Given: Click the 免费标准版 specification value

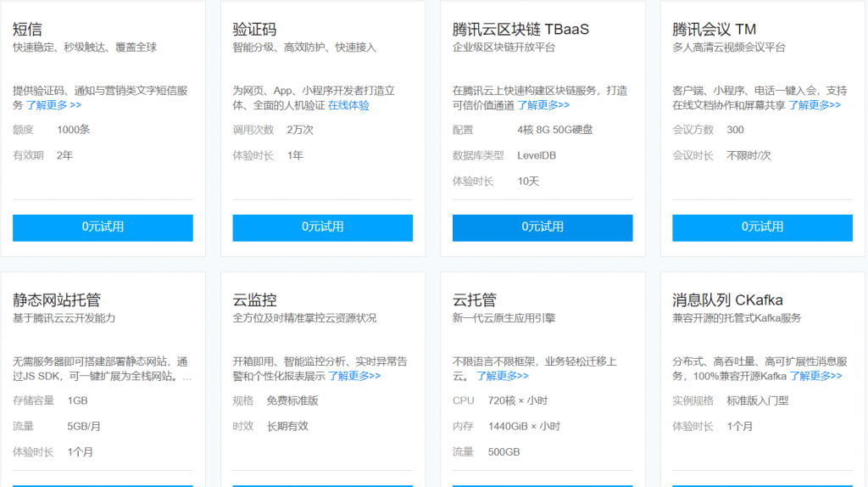Looking at the screenshot, I should (292, 401).
